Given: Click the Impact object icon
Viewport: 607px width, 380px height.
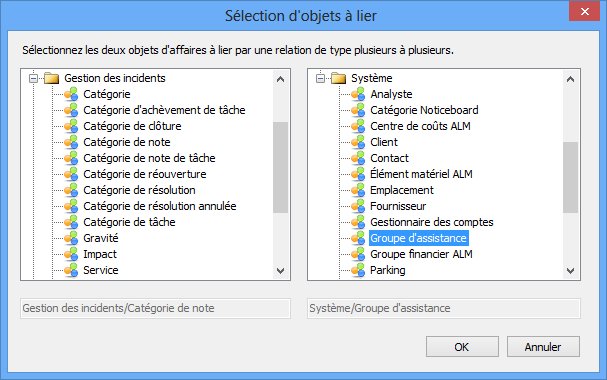Looking at the screenshot, I should click(x=71, y=254).
